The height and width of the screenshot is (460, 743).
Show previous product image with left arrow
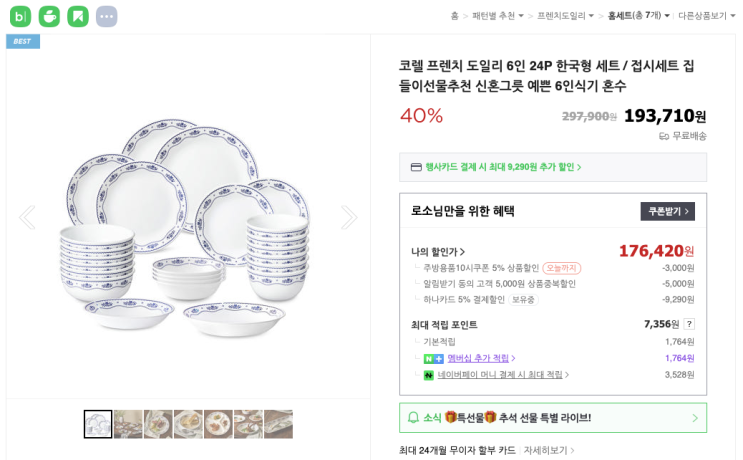[27, 217]
